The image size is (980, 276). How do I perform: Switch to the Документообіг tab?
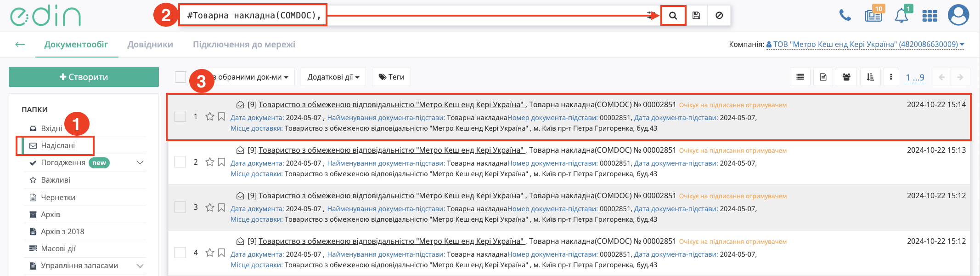point(76,45)
